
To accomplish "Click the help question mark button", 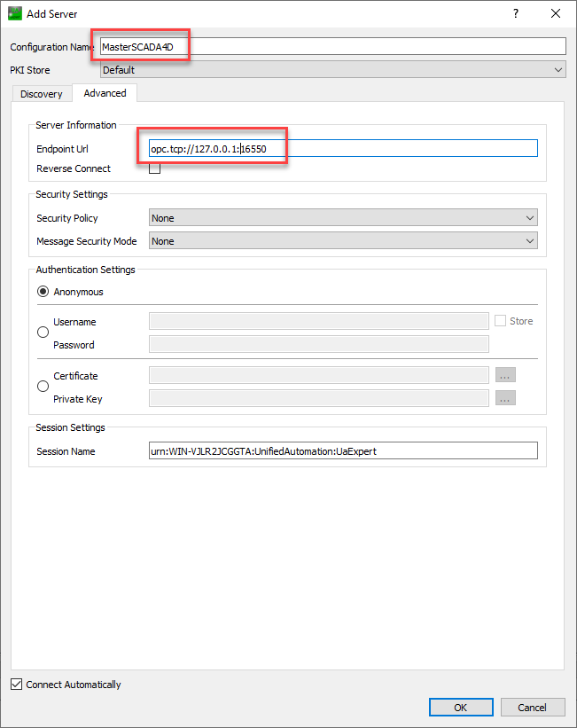I will [515, 13].
